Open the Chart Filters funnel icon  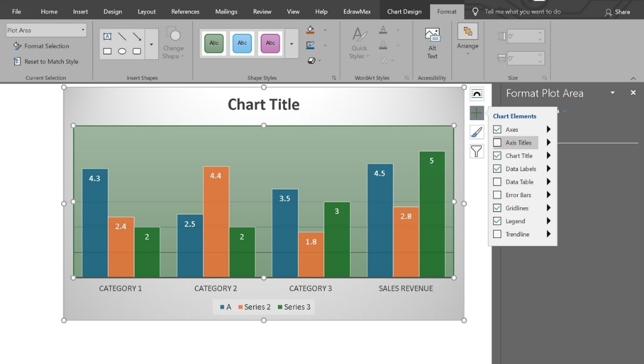(x=476, y=152)
